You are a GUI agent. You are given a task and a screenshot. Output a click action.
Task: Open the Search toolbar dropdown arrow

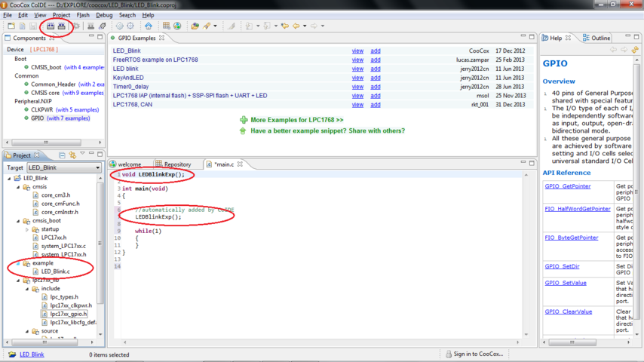pos(215,26)
